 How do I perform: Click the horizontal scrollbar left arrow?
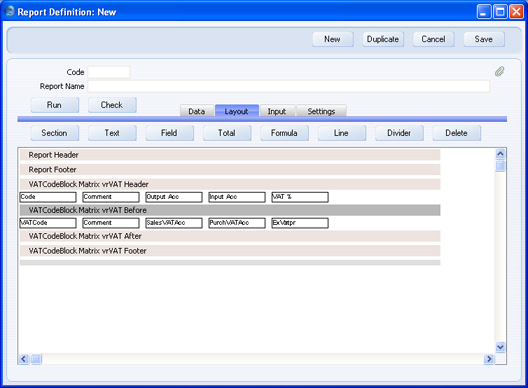coord(24,359)
